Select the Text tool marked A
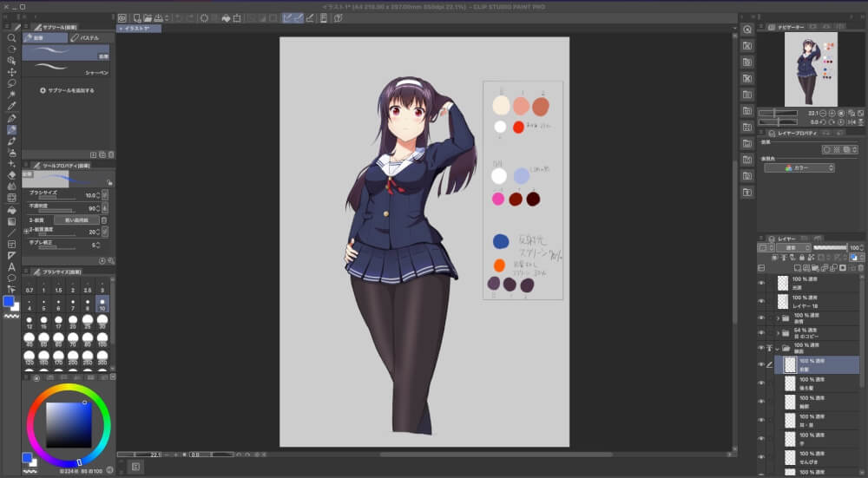Screen dimensions: 868x478 tap(11, 267)
